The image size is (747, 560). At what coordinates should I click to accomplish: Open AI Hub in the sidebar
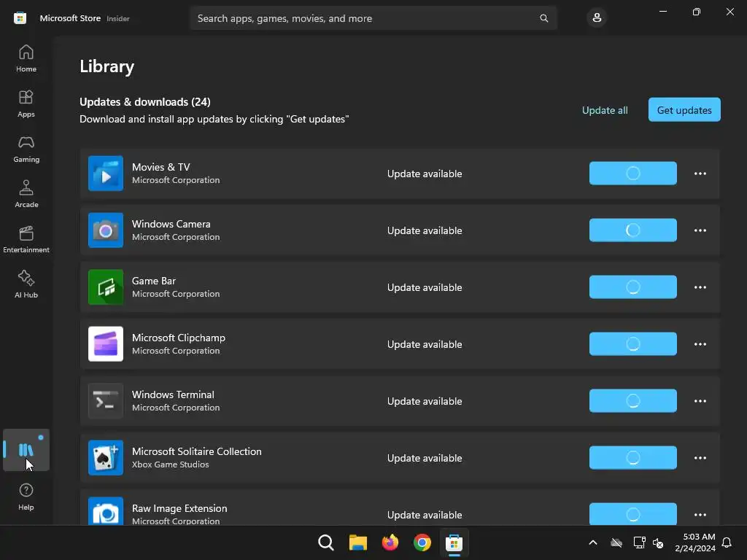(x=26, y=285)
